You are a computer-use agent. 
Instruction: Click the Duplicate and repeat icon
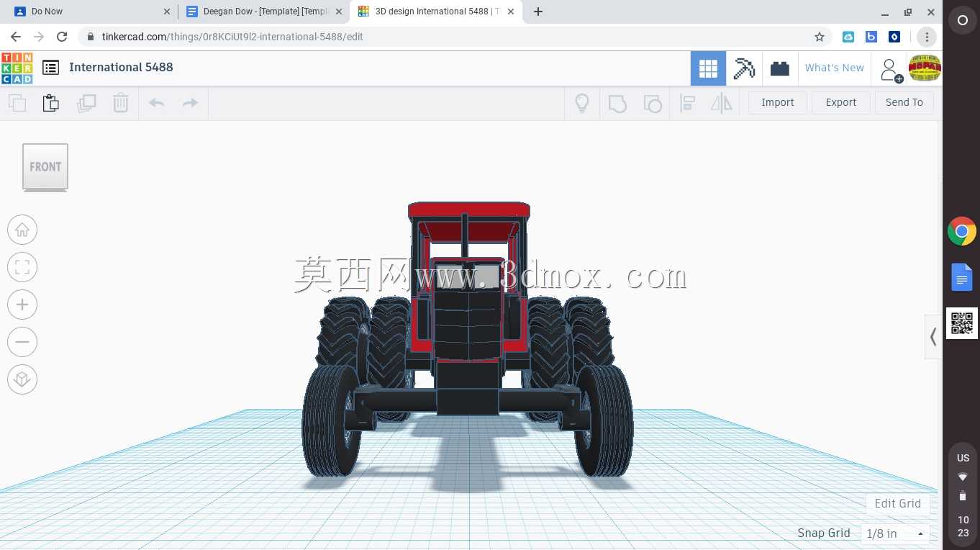(x=86, y=103)
